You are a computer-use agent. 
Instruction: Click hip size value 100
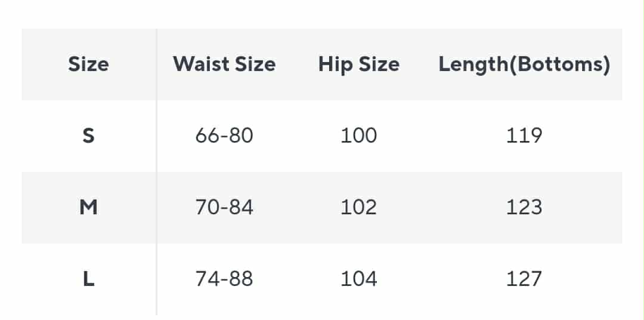(358, 136)
